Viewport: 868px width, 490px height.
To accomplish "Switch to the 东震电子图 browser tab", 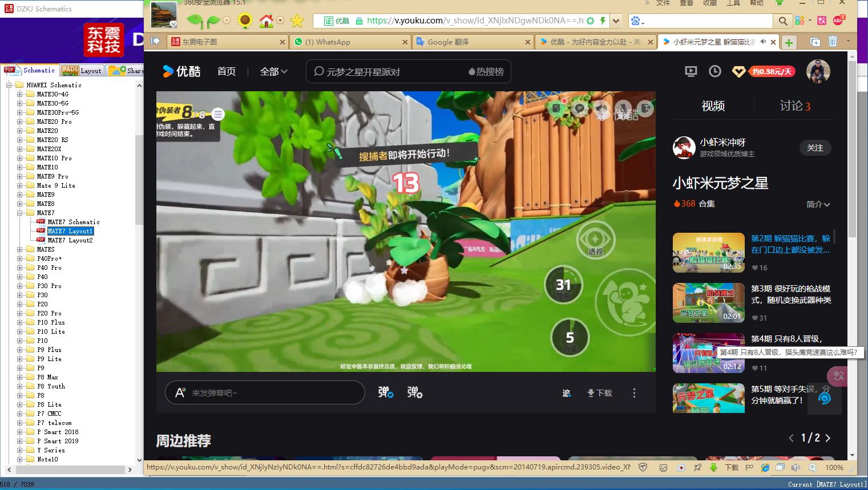I will [228, 42].
